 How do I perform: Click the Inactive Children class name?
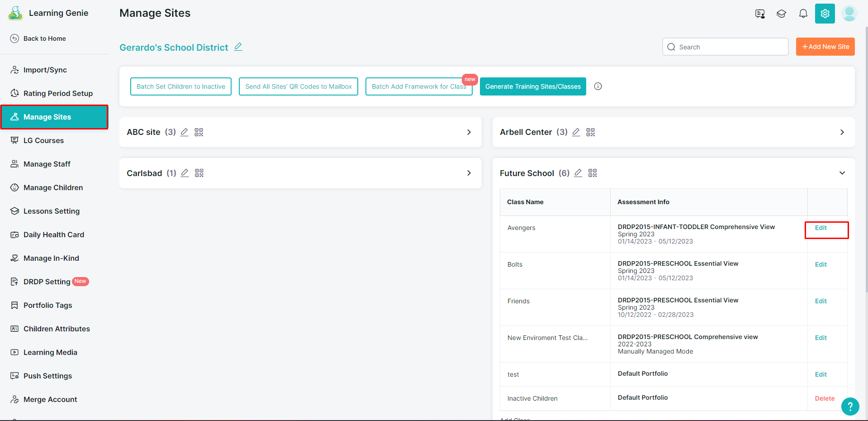(532, 398)
